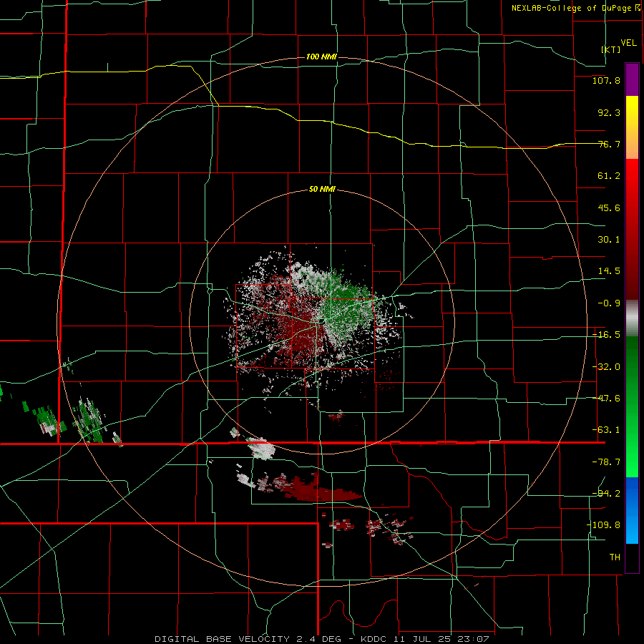Click the -78.7 velocity scale value
This screenshot has width=644, height=644.
pyautogui.click(x=606, y=462)
